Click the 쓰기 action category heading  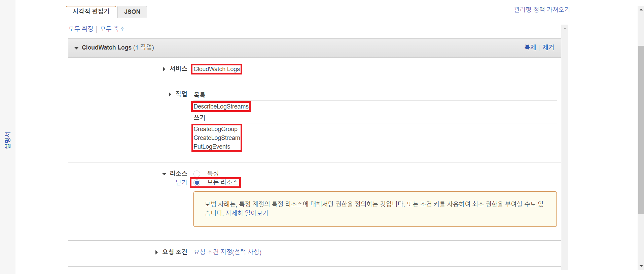point(199,118)
